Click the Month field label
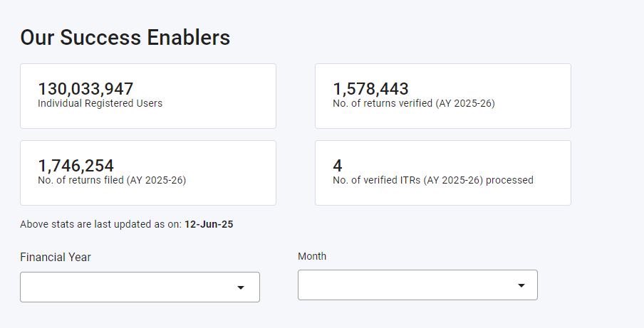The height and width of the screenshot is (328, 644). click(x=312, y=256)
